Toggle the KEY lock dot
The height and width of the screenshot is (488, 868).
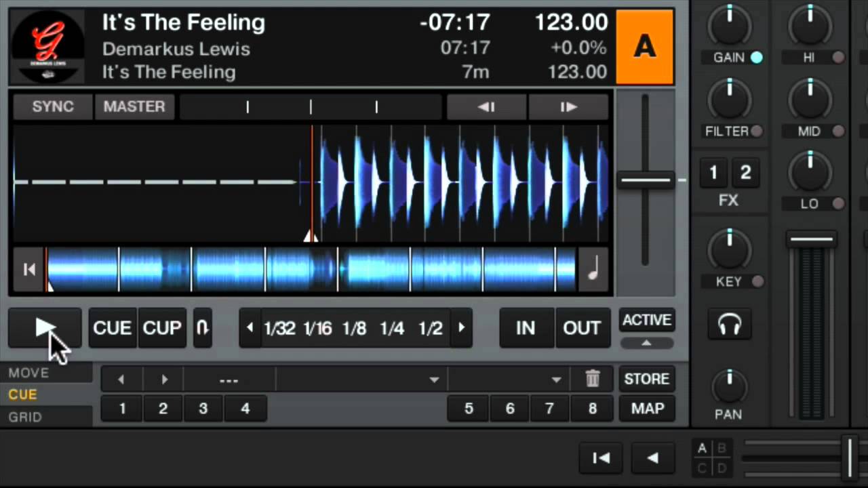(x=757, y=281)
